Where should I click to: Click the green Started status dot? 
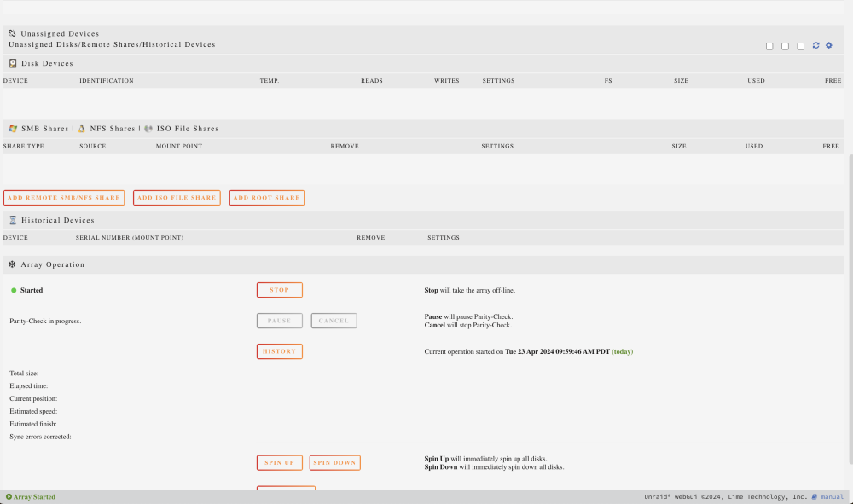[14, 290]
